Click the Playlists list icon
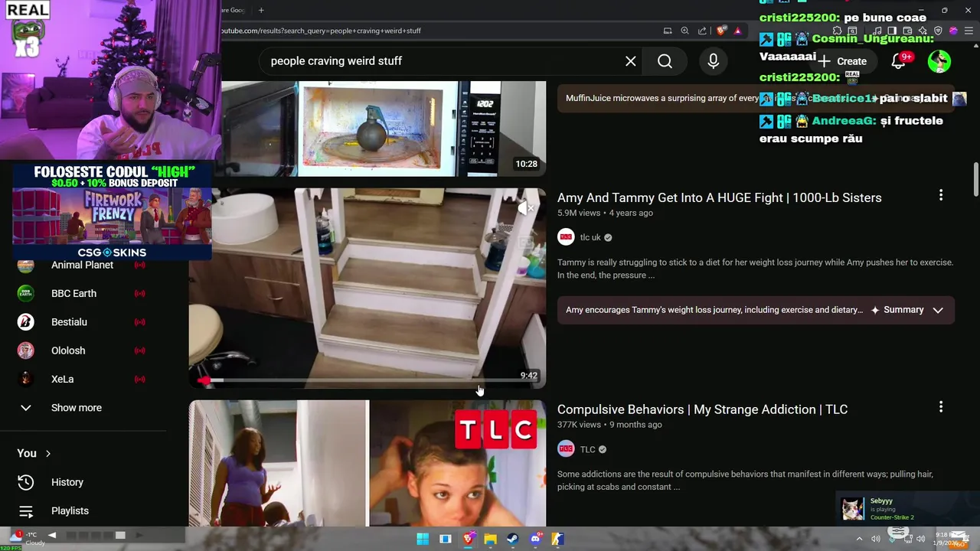980x551 pixels. [x=26, y=510]
